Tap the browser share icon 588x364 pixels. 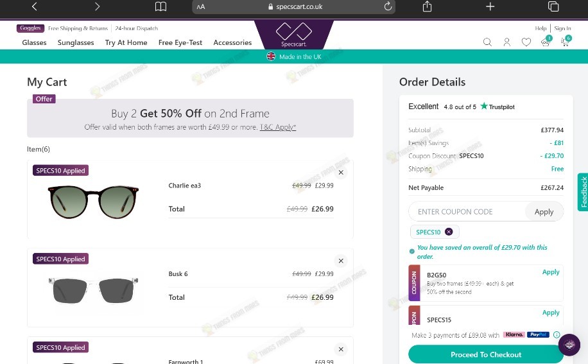[427, 6]
